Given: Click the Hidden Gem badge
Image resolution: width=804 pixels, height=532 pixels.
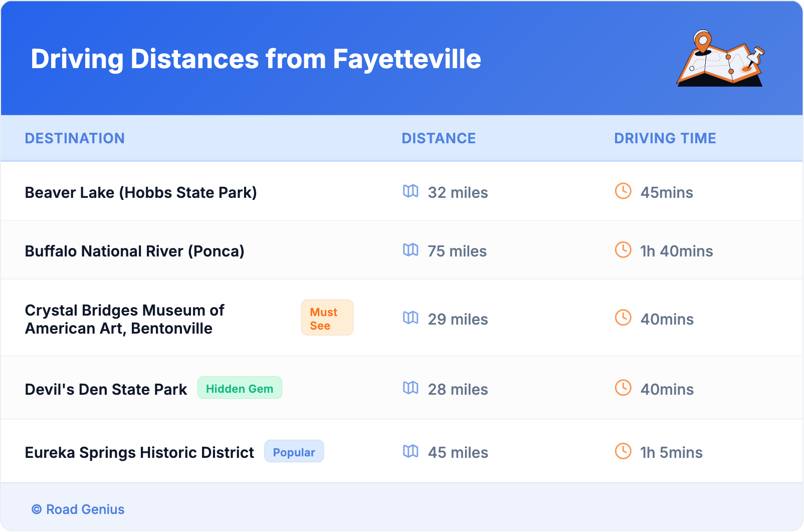Looking at the screenshot, I should 240,388.
